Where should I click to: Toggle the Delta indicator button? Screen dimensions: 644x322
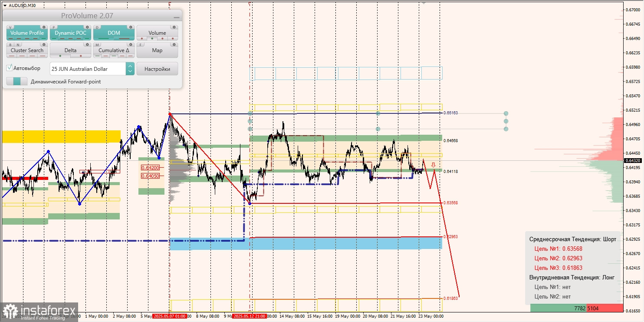click(x=70, y=50)
